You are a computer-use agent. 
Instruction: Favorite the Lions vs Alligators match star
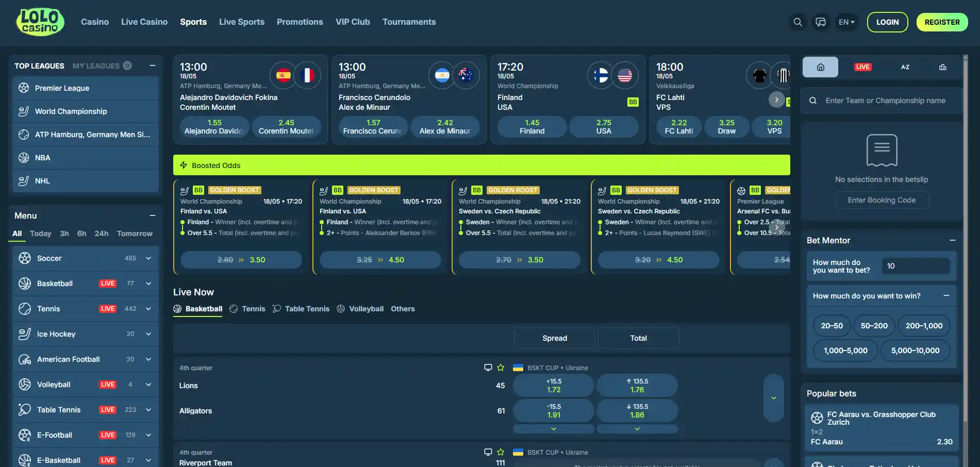501,368
